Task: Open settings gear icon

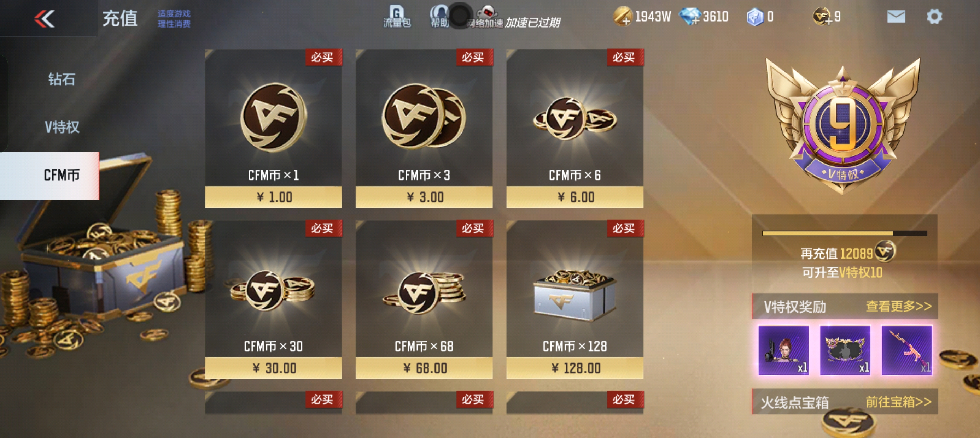Action: (934, 17)
